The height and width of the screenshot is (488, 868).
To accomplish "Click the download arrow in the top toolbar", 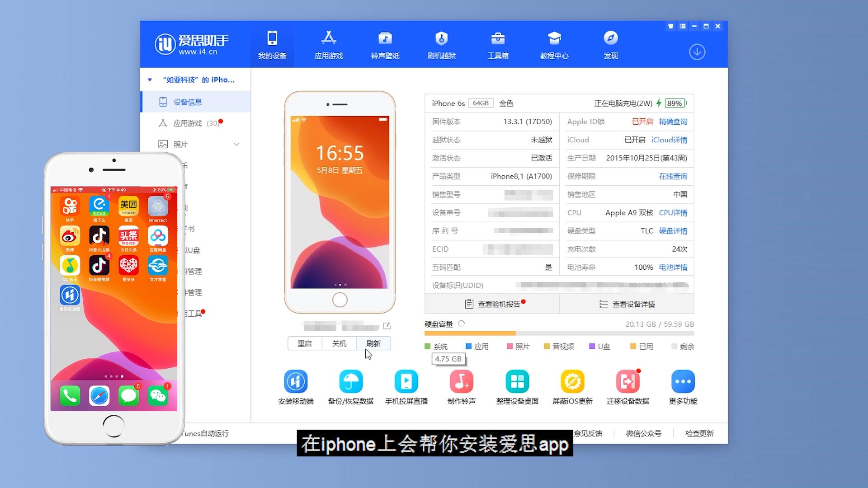I will 697,52.
